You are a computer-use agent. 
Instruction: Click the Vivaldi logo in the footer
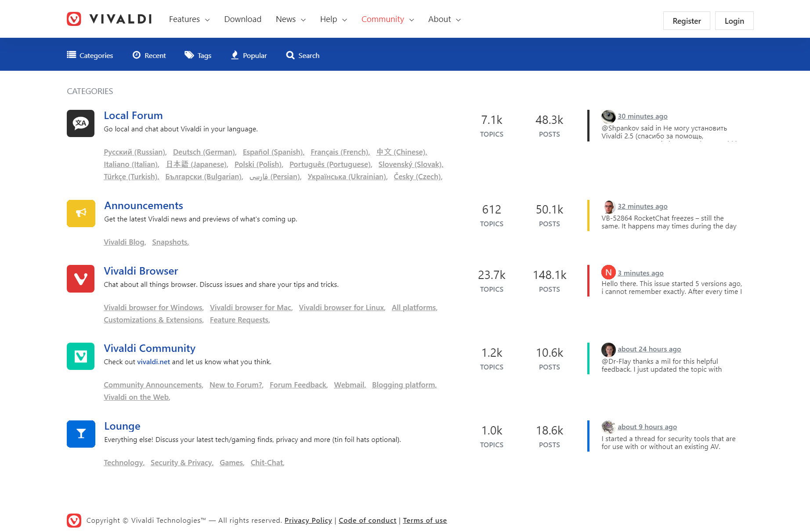(x=74, y=520)
